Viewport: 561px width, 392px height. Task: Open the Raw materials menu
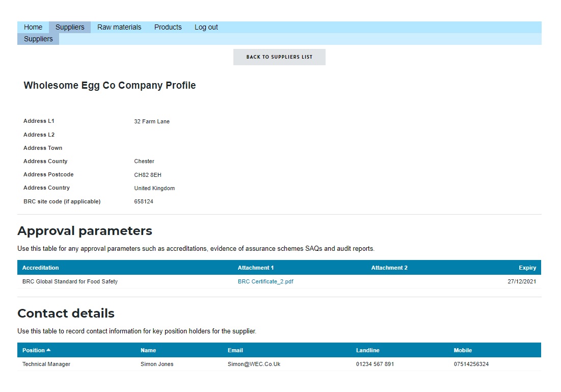pos(119,27)
